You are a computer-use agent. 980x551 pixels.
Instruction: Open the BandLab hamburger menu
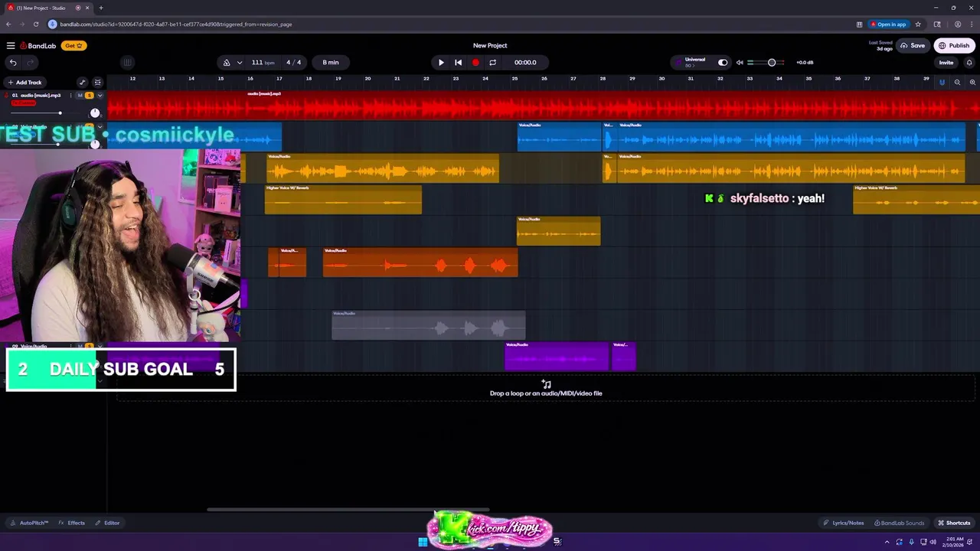(11, 46)
